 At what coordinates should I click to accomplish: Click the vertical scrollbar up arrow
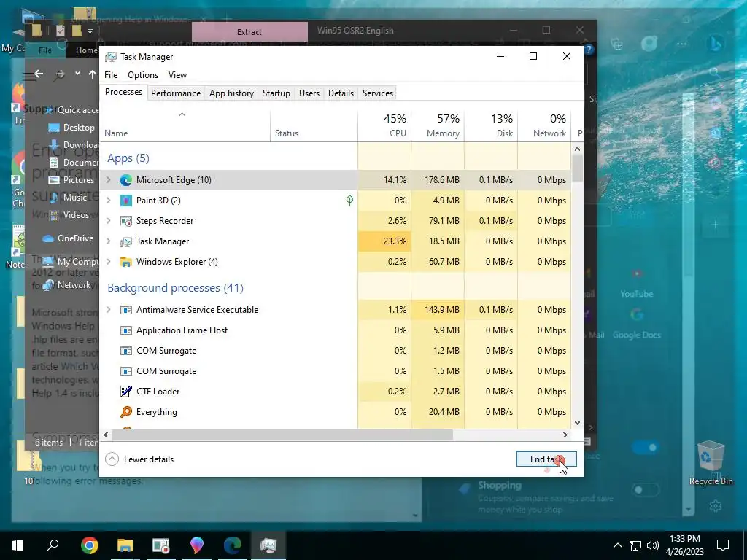click(x=578, y=149)
